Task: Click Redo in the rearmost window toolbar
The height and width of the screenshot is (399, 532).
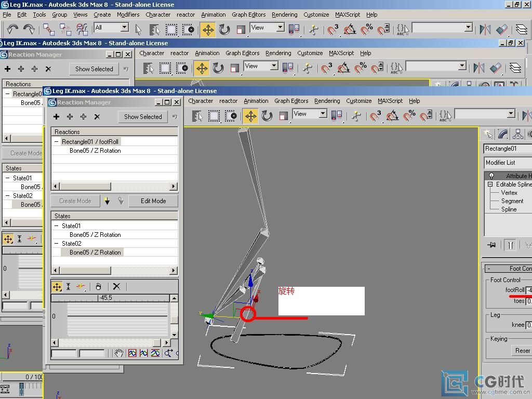Action: coord(29,30)
